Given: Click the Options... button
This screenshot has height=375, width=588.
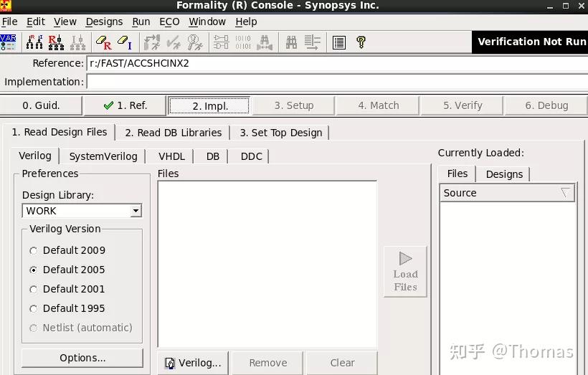Looking at the screenshot, I should (x=82, y=358).
